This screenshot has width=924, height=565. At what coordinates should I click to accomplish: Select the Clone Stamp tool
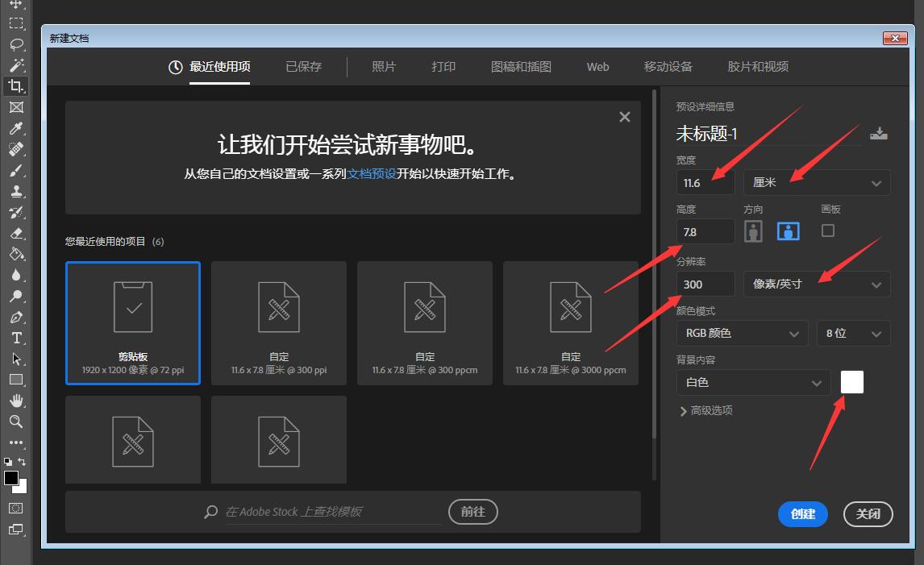[x=15, y=191]
